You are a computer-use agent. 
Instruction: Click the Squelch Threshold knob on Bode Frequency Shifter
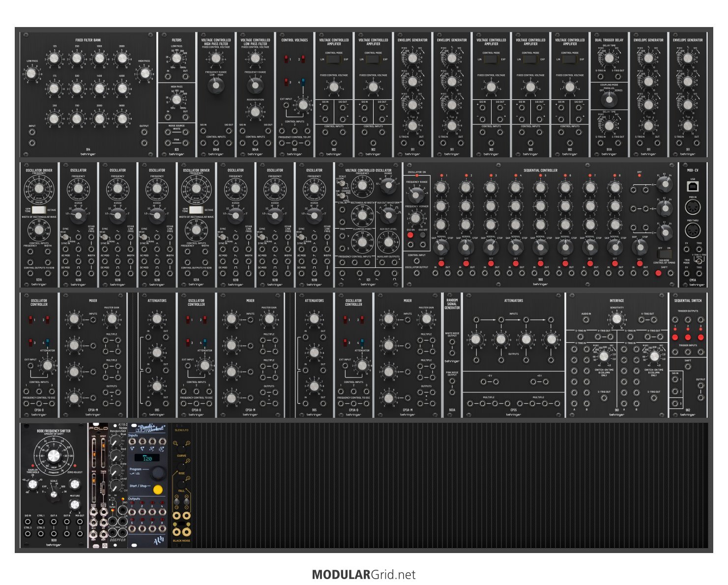click(32, 484)
